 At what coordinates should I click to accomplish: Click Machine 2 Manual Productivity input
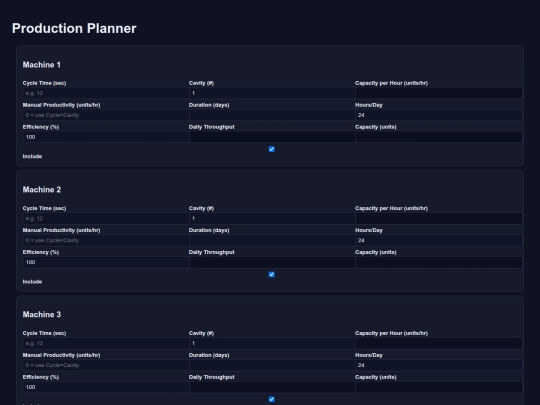click(105, 240)
